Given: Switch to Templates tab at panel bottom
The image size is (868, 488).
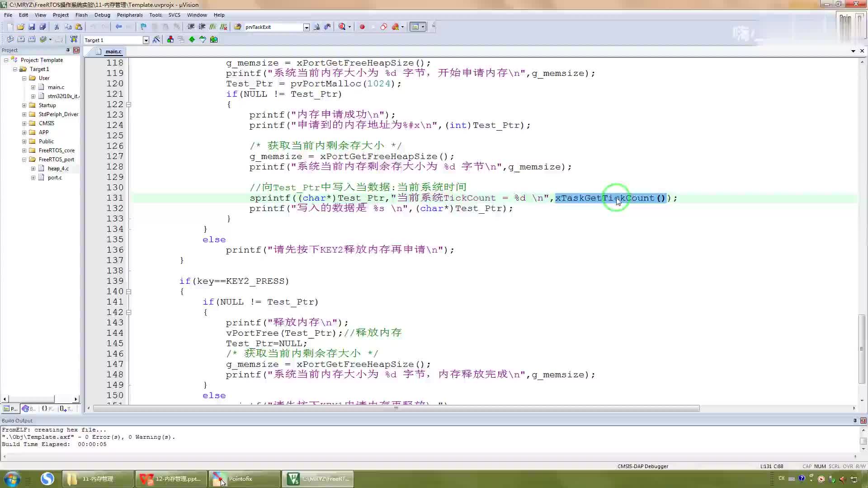Looking at the screenshot, I should point(66,408).
